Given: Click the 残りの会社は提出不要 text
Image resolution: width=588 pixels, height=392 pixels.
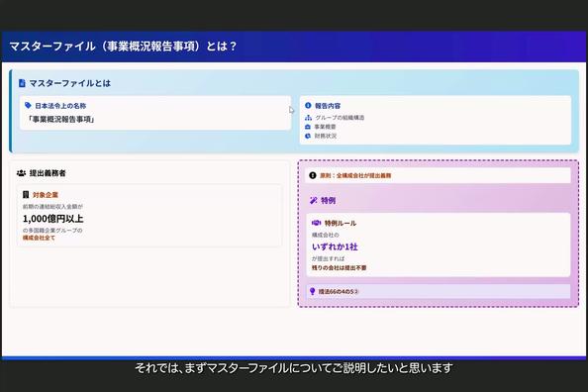Looking at the screenshot, I should 339,268.
